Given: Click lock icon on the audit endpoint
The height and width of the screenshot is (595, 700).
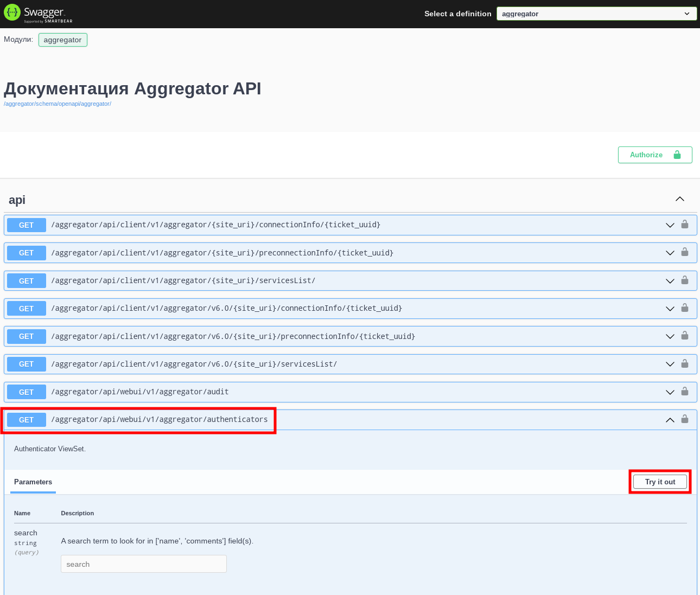Looking at the screenshot, I should [x=685, y=391].
